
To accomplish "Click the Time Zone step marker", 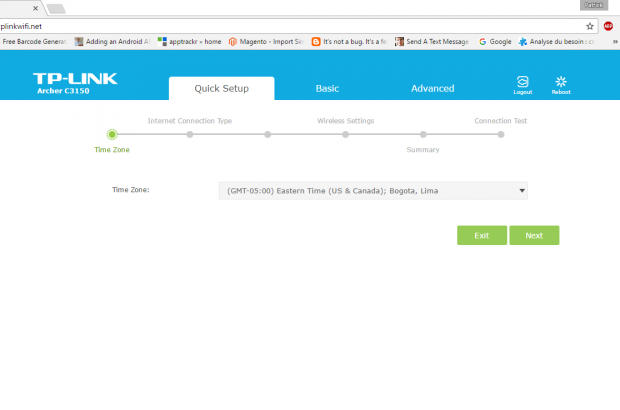I will tap(112, 134).
